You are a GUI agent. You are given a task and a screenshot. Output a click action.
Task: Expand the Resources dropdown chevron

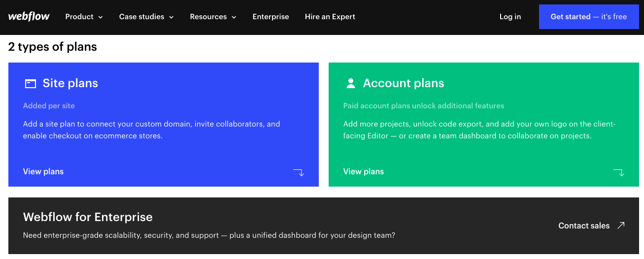click(x=234, y=17)
